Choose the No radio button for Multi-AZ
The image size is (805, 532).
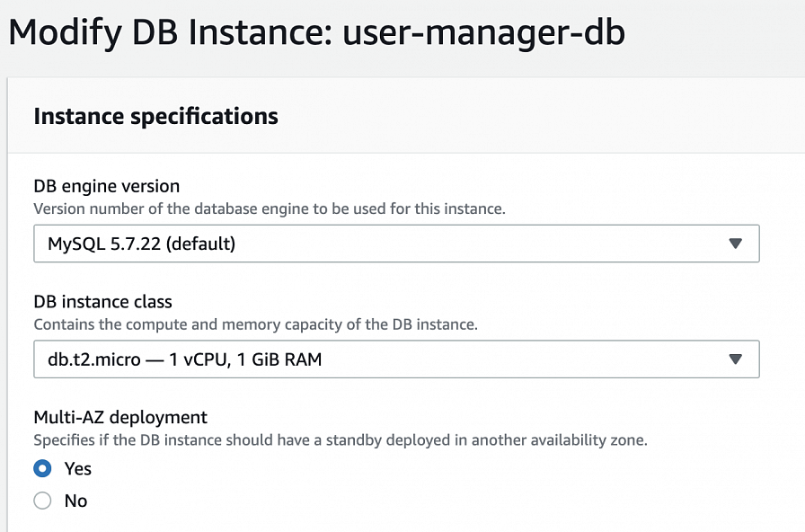point(42,501)
